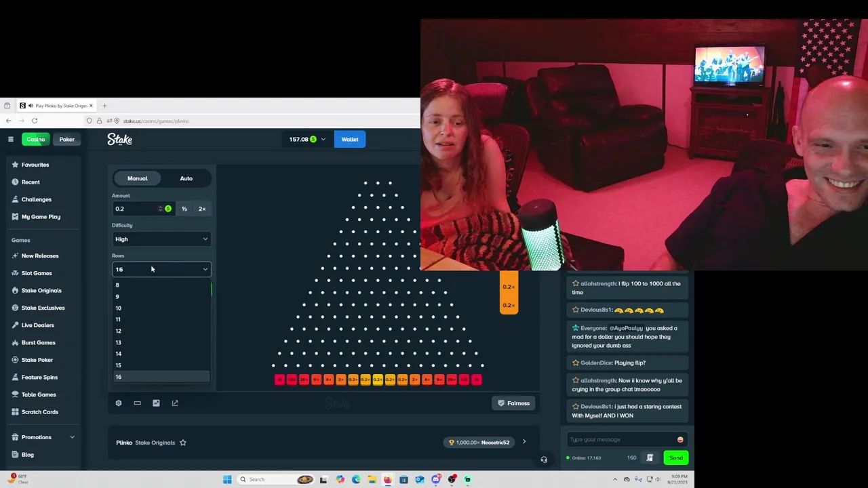Double the bet amount with 2×

coord(202,209)
